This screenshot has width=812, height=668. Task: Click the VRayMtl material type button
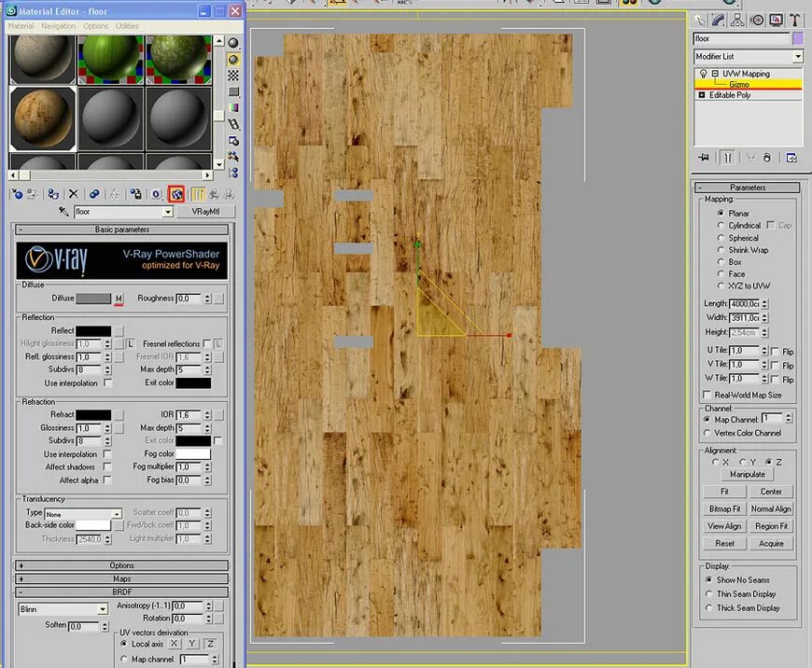[x=205, y=211]
